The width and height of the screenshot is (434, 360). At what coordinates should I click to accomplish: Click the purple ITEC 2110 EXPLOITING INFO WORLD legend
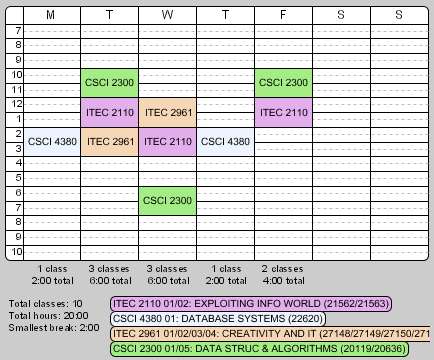point(251,304)
